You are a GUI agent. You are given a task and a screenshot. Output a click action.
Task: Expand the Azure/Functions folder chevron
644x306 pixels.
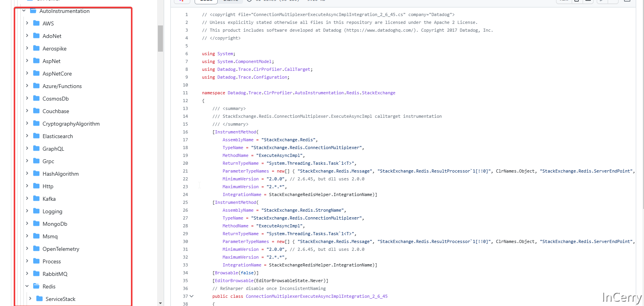(27, 86)
